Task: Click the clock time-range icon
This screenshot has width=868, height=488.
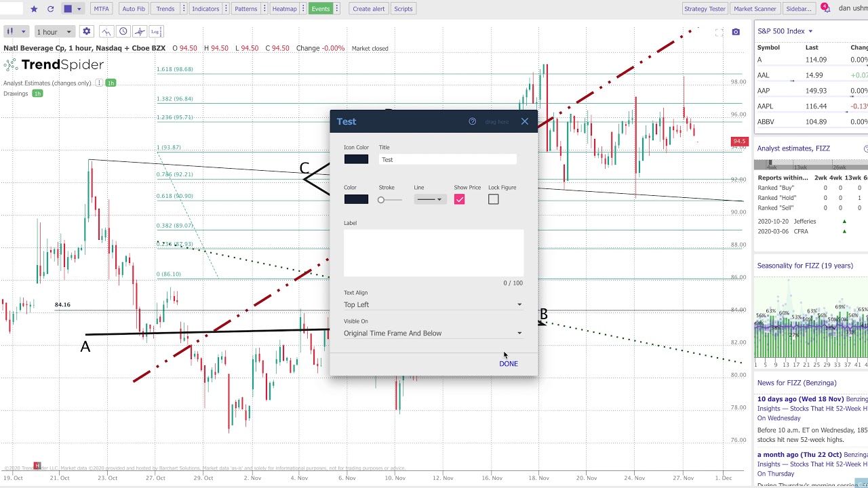Action: pos(123,32)
